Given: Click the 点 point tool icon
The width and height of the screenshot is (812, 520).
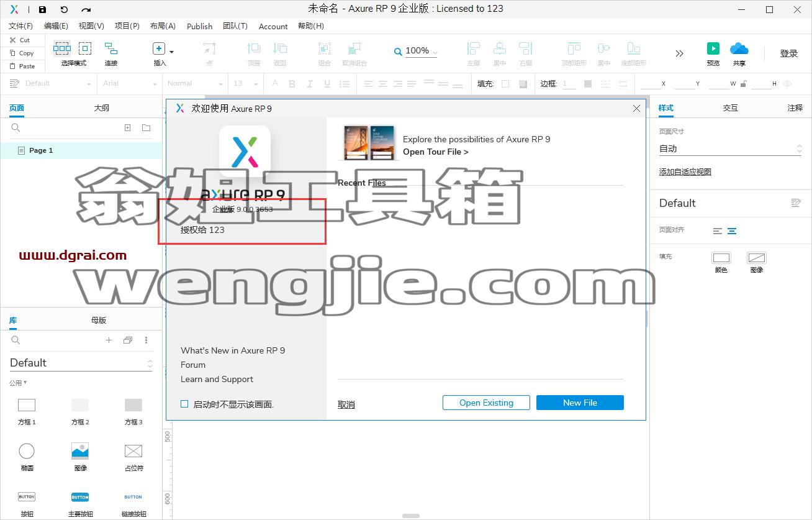Looking at the screenshot, I should 209,48.
